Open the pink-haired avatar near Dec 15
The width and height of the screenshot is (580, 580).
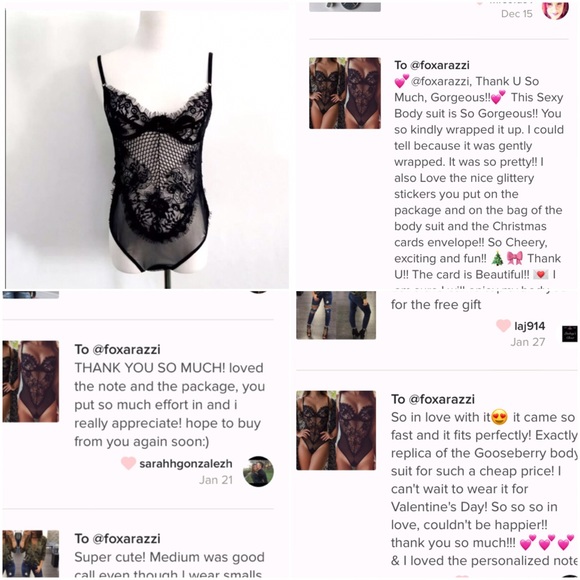555,10
